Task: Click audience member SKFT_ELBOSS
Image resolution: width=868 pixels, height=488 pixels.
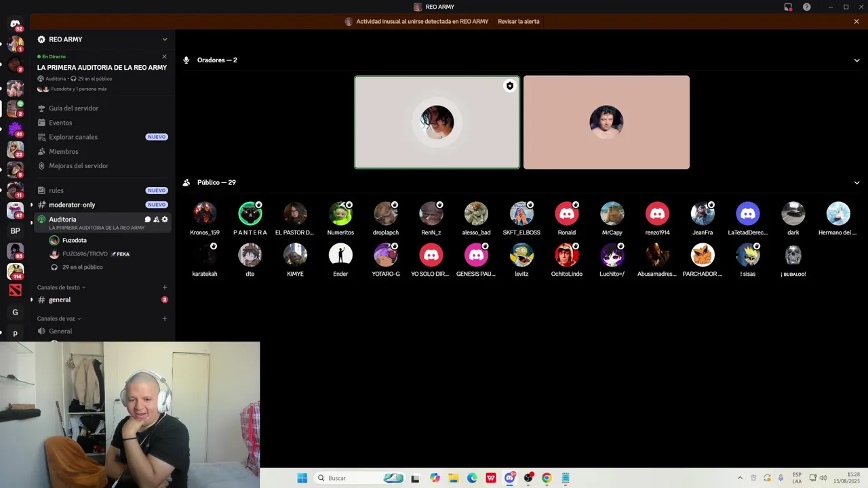Action: tap(521, 219)
